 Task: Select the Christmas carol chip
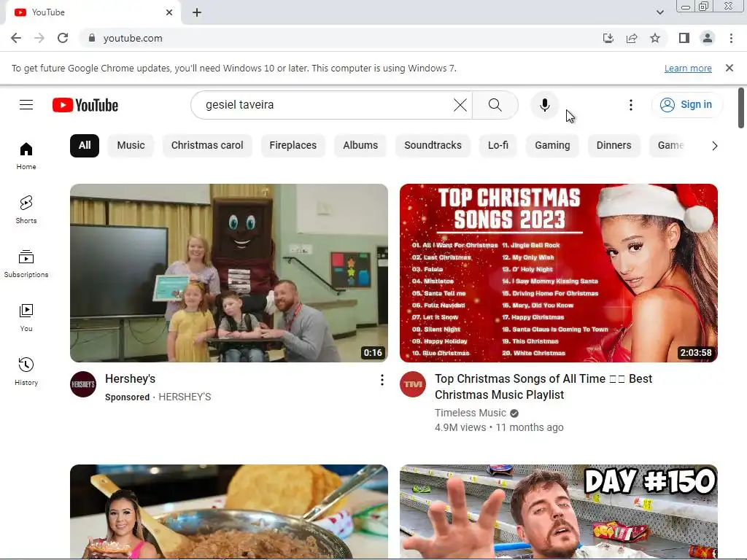(x=207, y=146)
